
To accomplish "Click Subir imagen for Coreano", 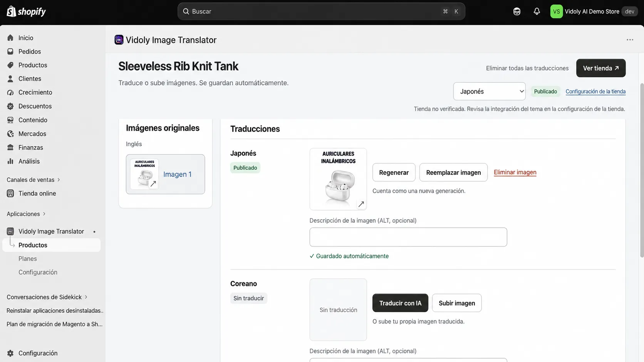I will tap(457, 303).
